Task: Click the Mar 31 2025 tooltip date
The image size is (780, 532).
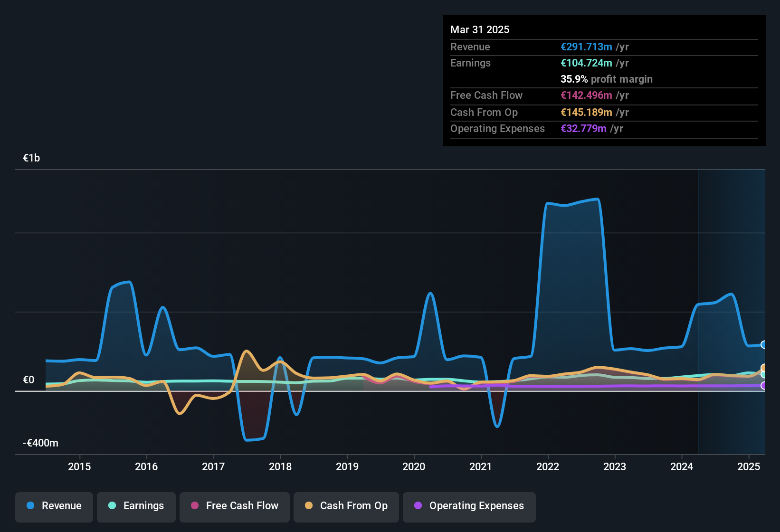Action: coord(480,29)
